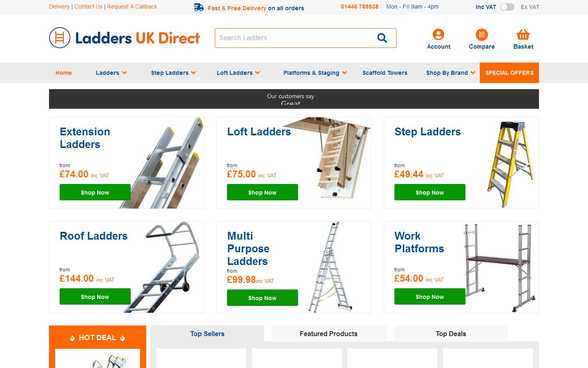
Task: Open the Shop By Brand dropdown
Action: (450, 73)
